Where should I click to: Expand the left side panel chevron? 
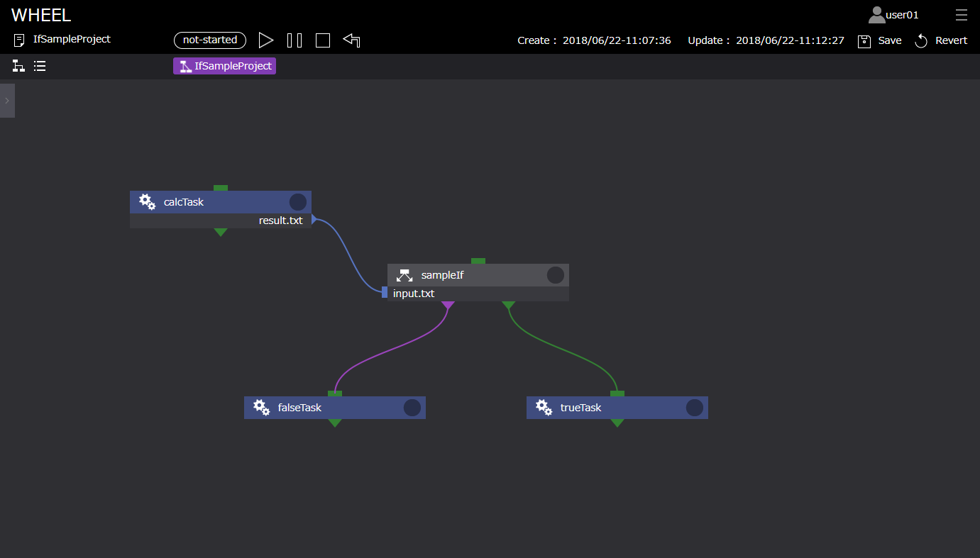7,101
